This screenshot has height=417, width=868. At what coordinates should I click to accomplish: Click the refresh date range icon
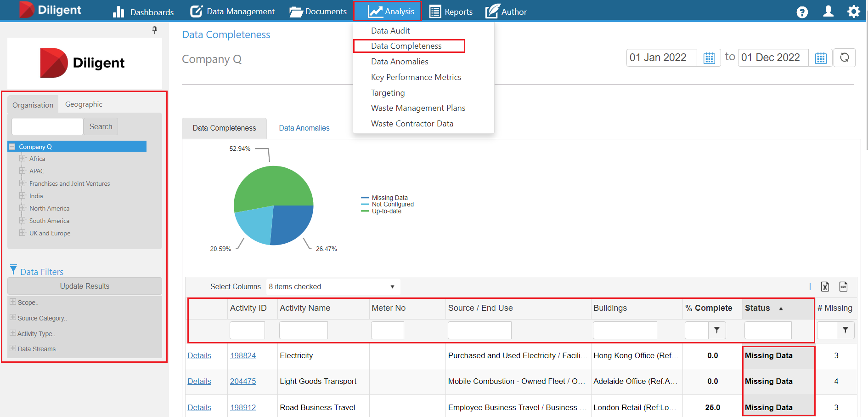click(844, 58)
